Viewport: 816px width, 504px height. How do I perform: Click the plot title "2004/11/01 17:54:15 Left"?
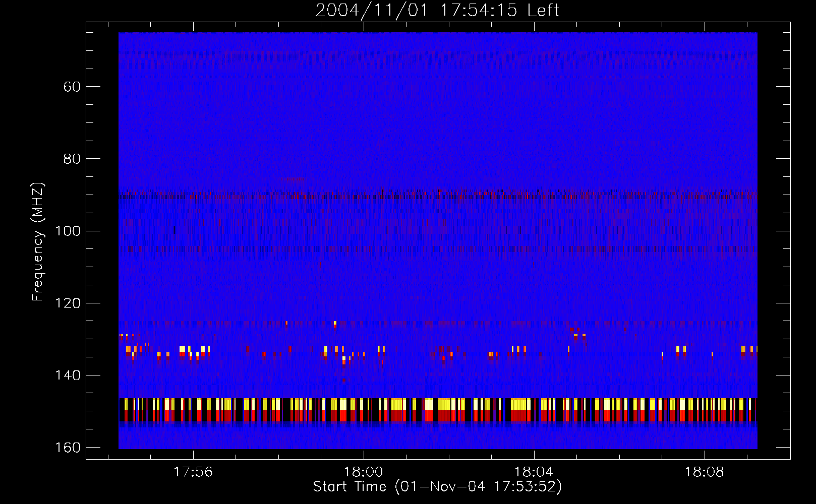point(437,10)
